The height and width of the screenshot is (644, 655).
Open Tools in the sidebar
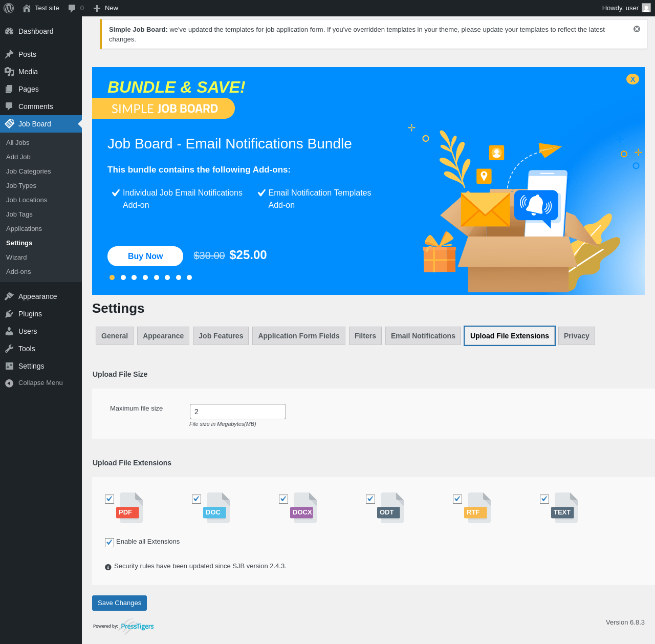tap(41, 349)
